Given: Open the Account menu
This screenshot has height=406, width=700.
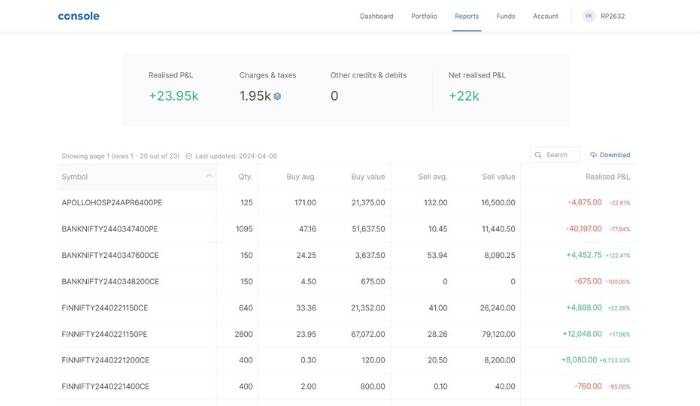Looking at the screenshot, I should point(545,16).
